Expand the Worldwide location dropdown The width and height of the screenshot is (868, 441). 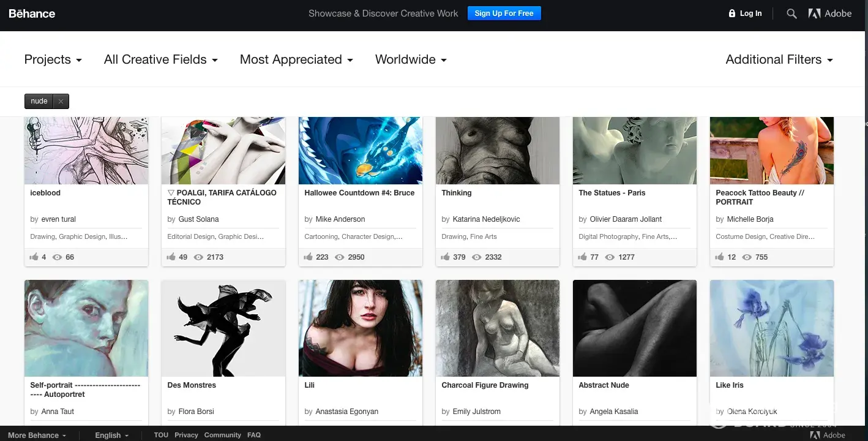pos(411,59)
